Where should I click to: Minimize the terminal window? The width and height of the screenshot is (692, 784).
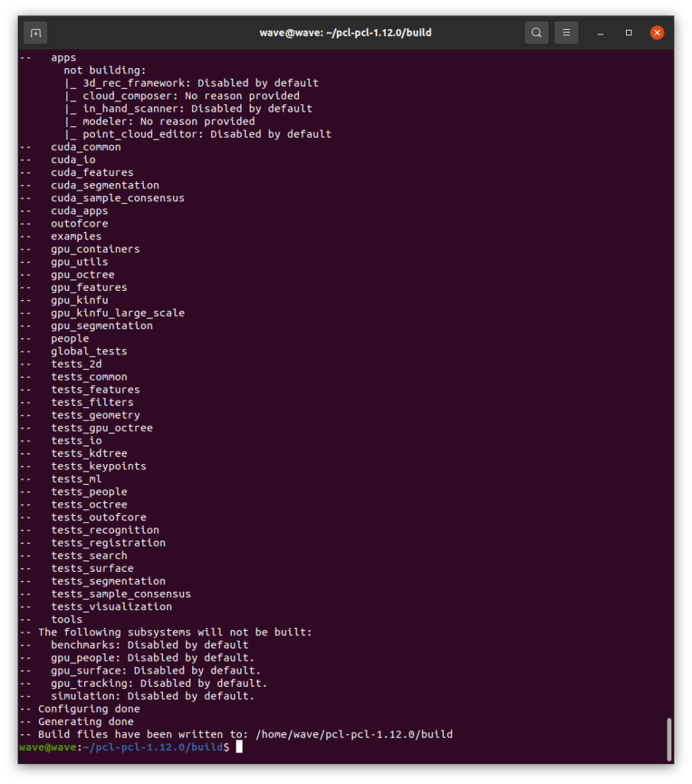tap(600, 32)
